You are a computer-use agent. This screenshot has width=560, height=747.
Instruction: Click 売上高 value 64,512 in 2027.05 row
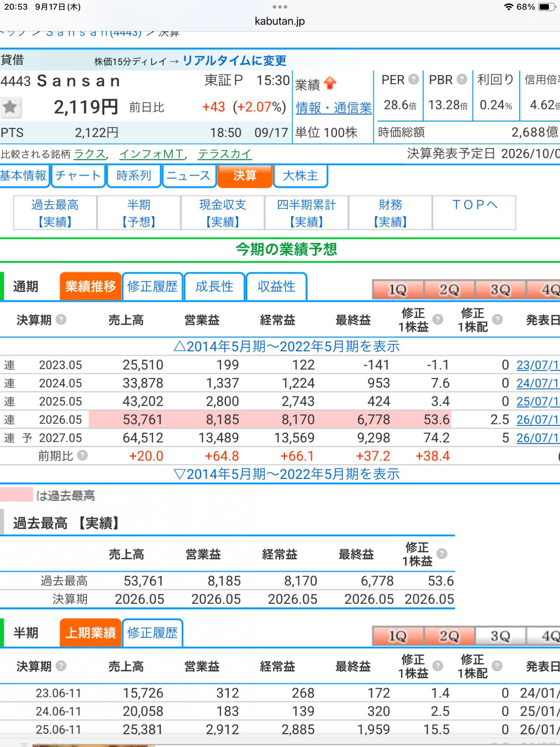pos(143,438)
